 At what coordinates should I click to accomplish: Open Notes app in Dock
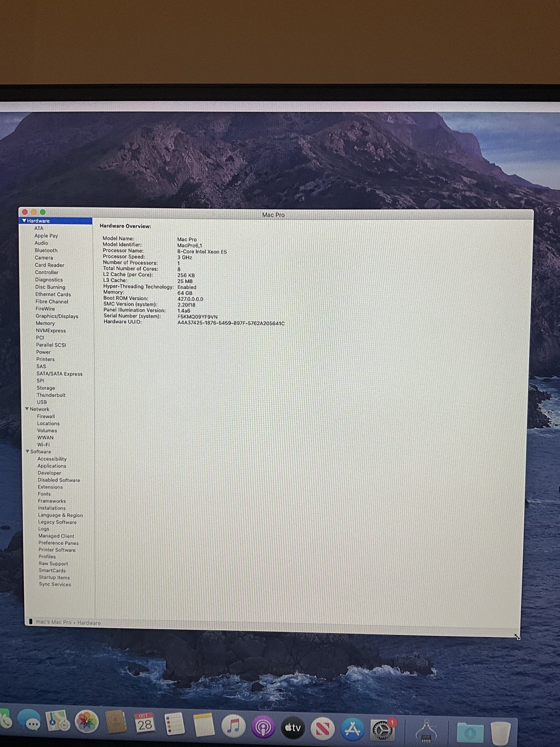click(x=203, y=725)
